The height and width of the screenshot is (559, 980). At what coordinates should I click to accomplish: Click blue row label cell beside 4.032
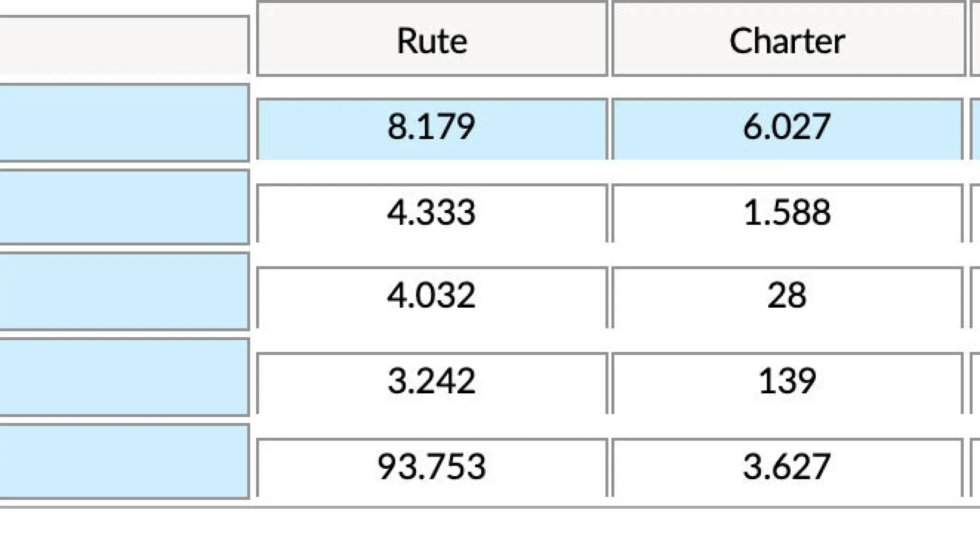point(124,291)
